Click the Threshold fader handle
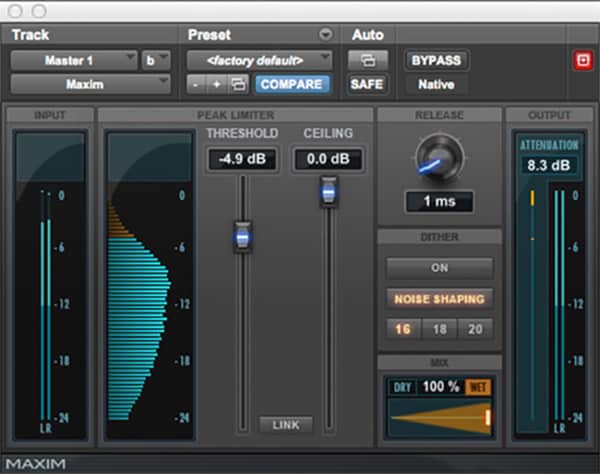Screen dimensions: 600x474 tap(243, 237)
